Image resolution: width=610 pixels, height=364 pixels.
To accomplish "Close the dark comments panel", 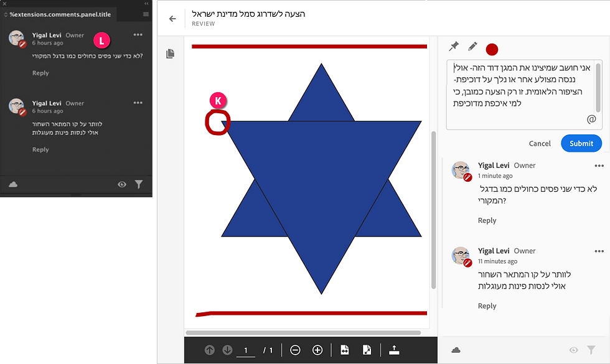I will click(x=5, y=3).
